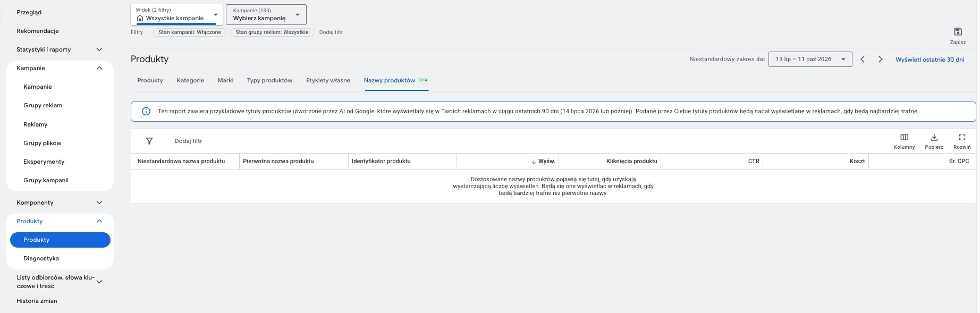The height and width of the screenshot is (313, 980).
Task: Open Grupy kampanii in sidebar
Action: (x=46, y=180)
